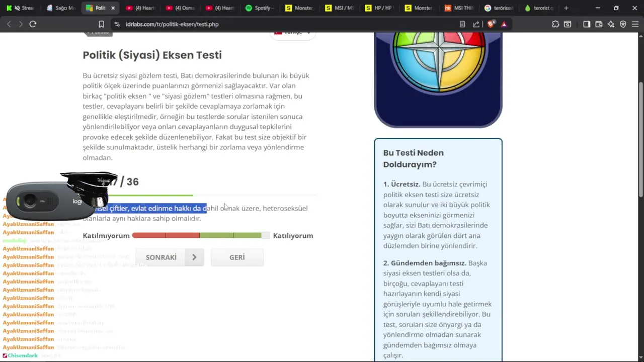Open the Brave VPN shield icon
644x362 pixels.
(x=623, y=24)
